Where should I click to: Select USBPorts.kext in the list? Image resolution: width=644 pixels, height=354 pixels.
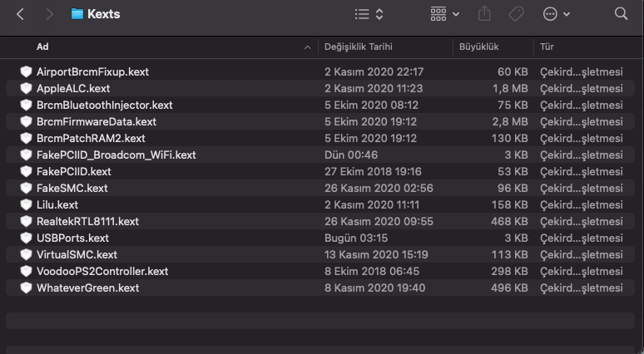pyautogui.click(x=72, y=238)
